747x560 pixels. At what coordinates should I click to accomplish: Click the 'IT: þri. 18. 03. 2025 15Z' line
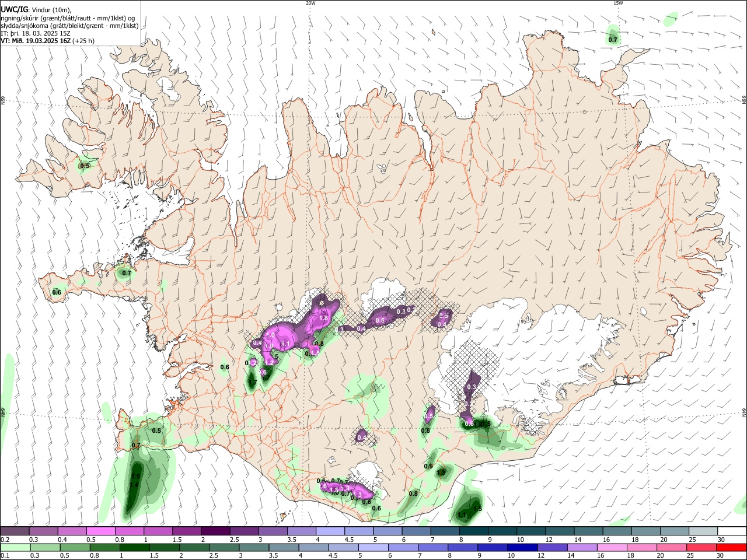pos(36,33)
